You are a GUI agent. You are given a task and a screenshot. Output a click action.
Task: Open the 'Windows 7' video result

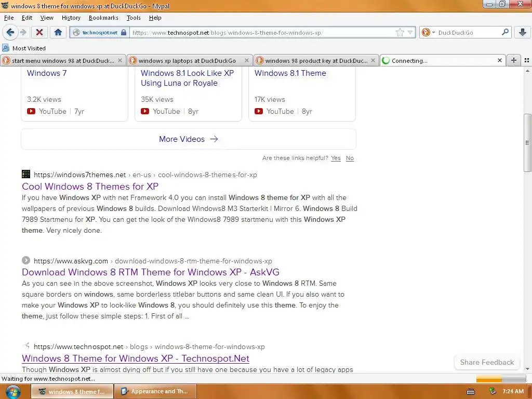pyautogui.click(x=47, y=73)
